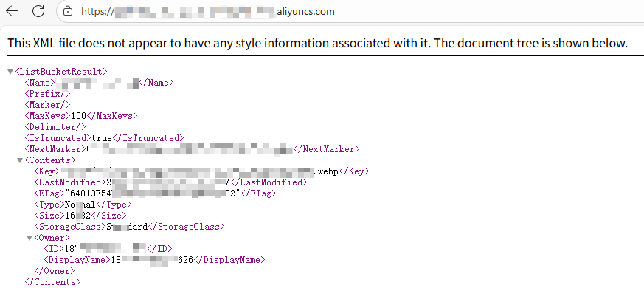Select the MaxKeys value 100
The height and width of the screenshot is (288, 644).
point(78,116)
